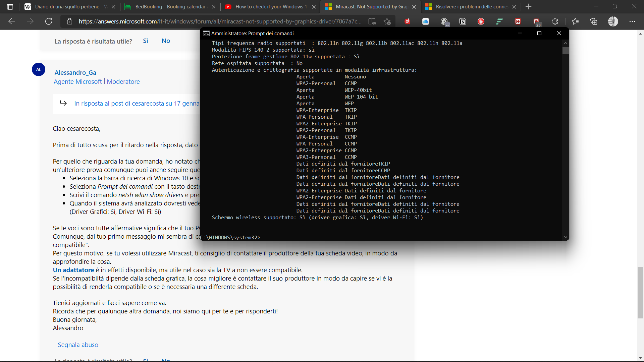This screenshot has height=362, width=644.
Task: Click the red hand ad-blocker extension
Action: (481, 21)
